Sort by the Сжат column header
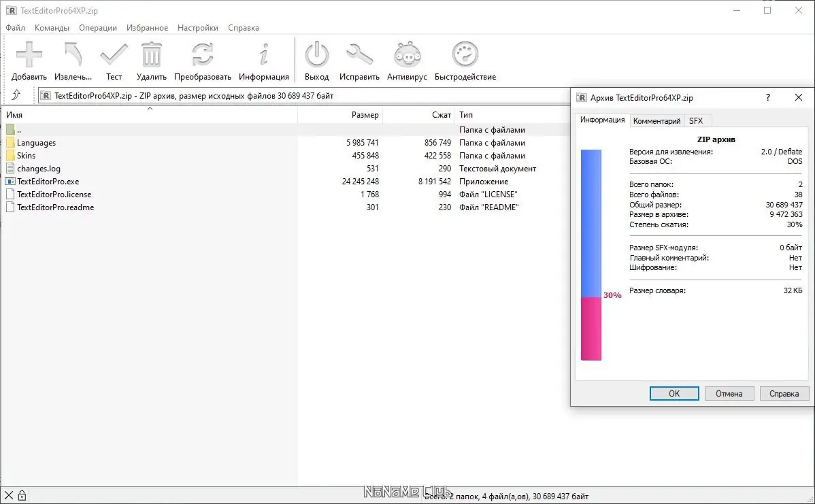The width and height of the screenshot is (815, 504). (x=419, y=114)
